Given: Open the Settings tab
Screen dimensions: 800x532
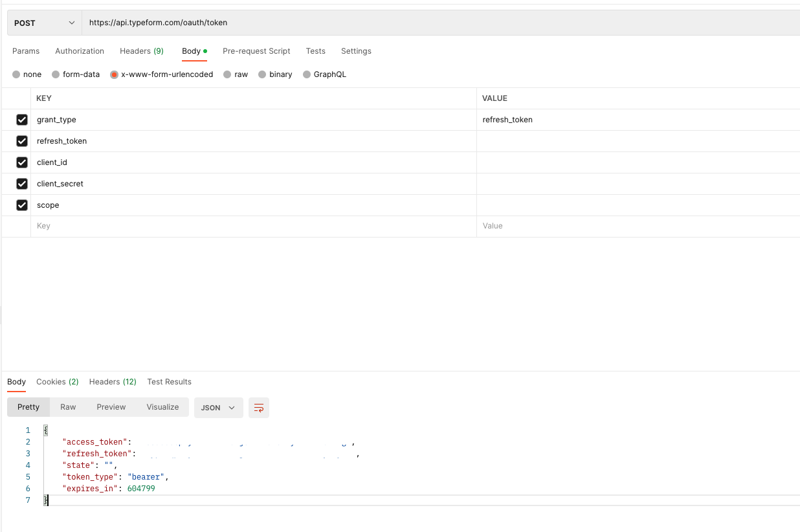Looking at the screenshot, I should [x=356, y=51].
